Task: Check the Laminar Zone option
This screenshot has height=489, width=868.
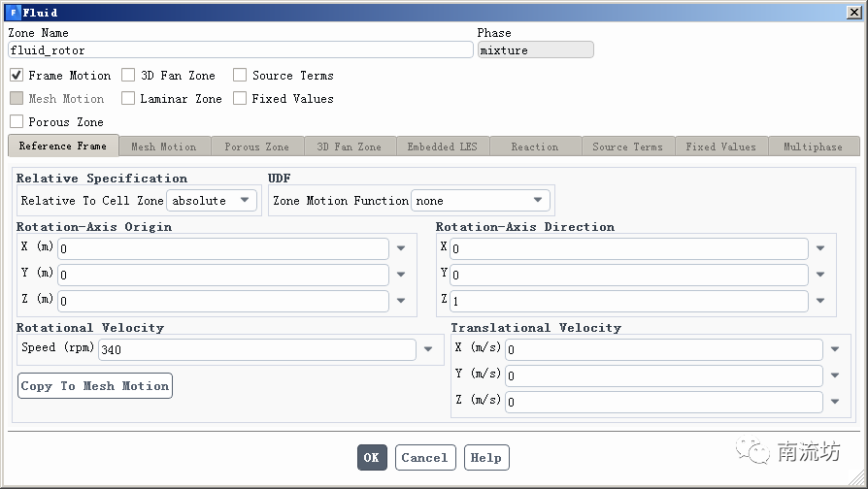Action: point(128,99)
